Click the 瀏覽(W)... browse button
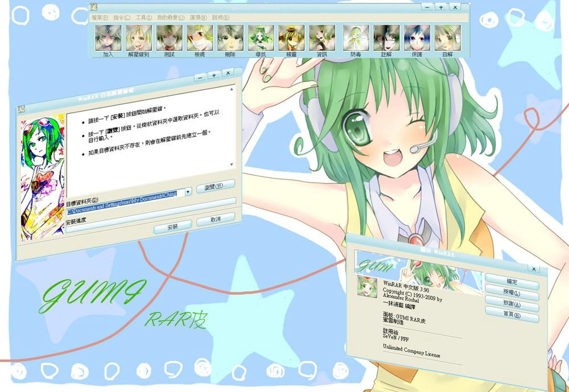Image resolution: width=569 pixels, height=392 pixels. click(x=216, y=186)
